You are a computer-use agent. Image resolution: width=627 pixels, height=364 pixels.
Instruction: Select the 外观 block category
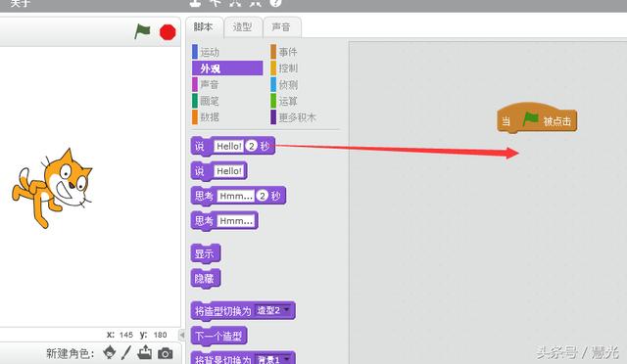226,68
